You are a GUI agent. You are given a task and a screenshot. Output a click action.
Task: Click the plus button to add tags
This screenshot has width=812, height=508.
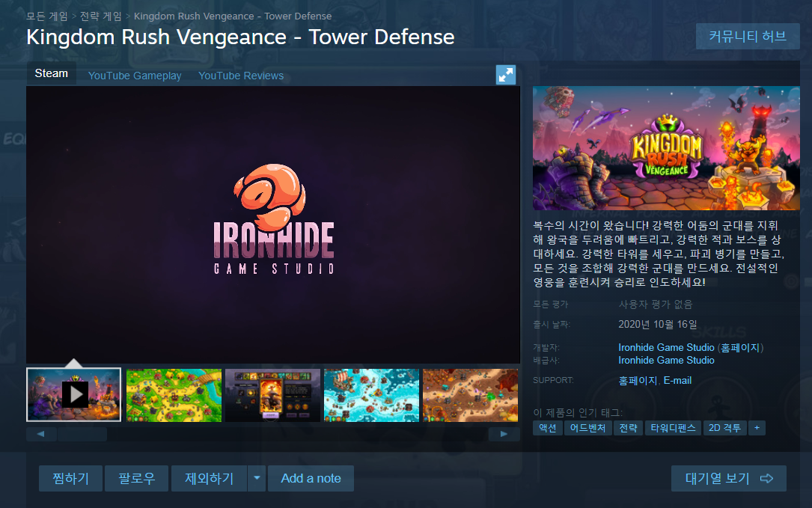pyautogui.click(x=757, y=428)
